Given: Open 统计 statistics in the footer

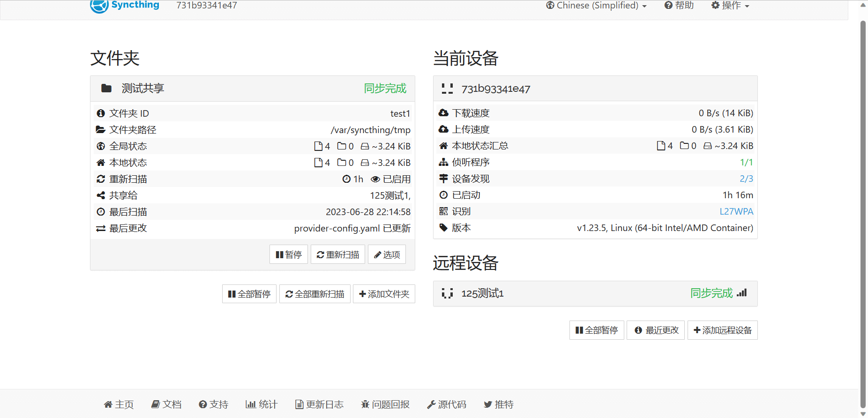Looking at the screenshot, I should (x=262, y=404).
